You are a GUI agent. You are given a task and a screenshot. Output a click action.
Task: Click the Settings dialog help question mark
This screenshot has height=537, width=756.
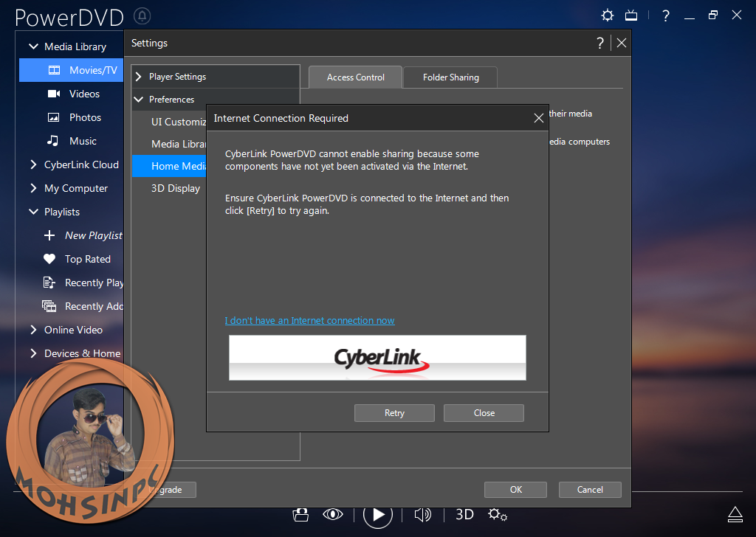600,43
